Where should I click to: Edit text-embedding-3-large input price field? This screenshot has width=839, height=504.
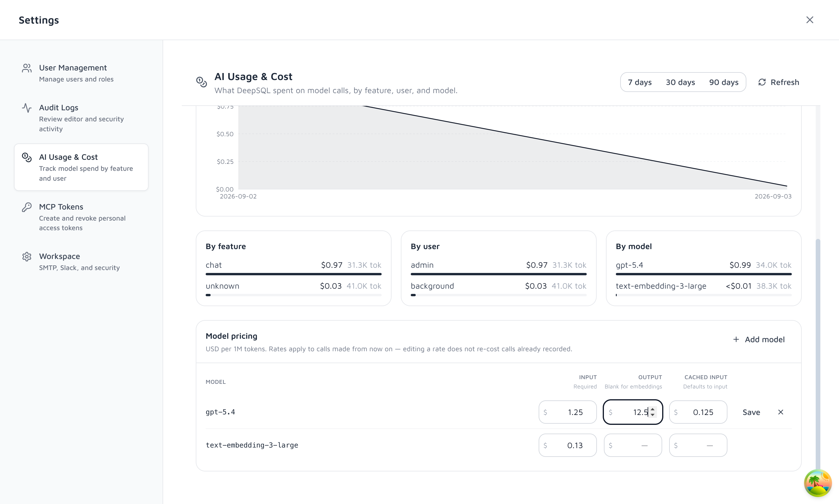(x=567, y=445)
